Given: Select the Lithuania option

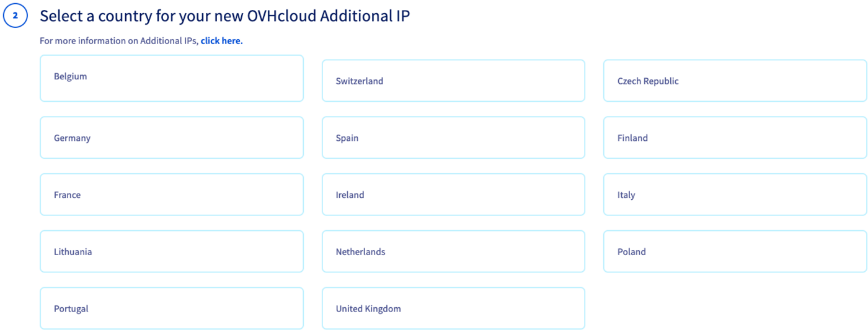Looking at the screenshot, I should pos(171,251).
